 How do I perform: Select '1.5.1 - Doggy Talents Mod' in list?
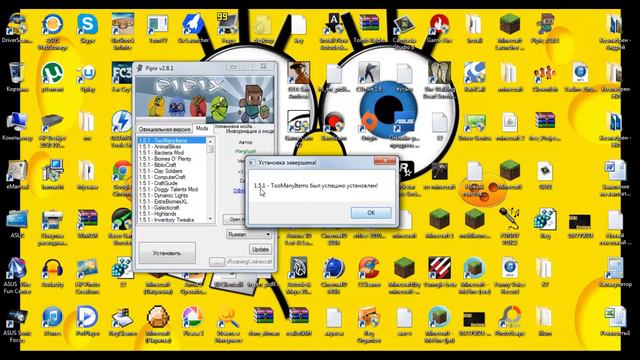172,189
